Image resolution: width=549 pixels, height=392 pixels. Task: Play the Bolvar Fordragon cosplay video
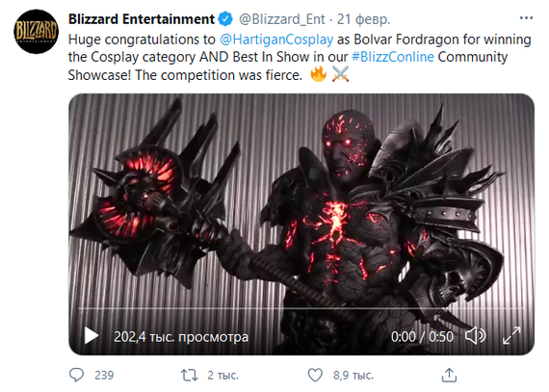click(91, 336)
